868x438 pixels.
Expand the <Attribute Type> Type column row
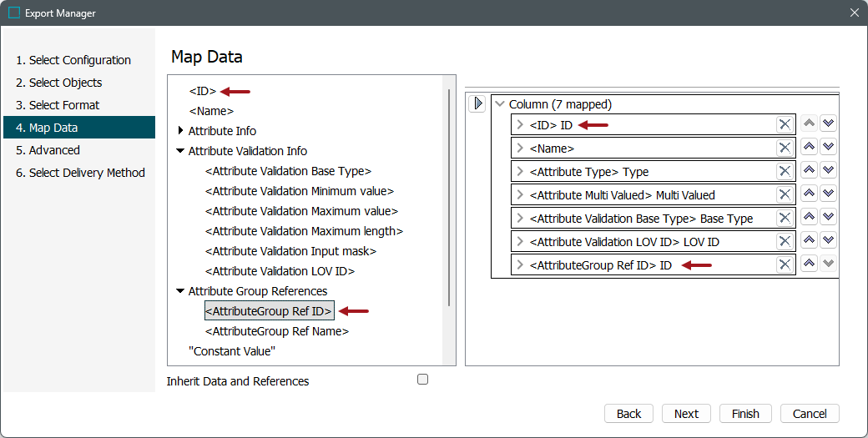pos(520,171)
